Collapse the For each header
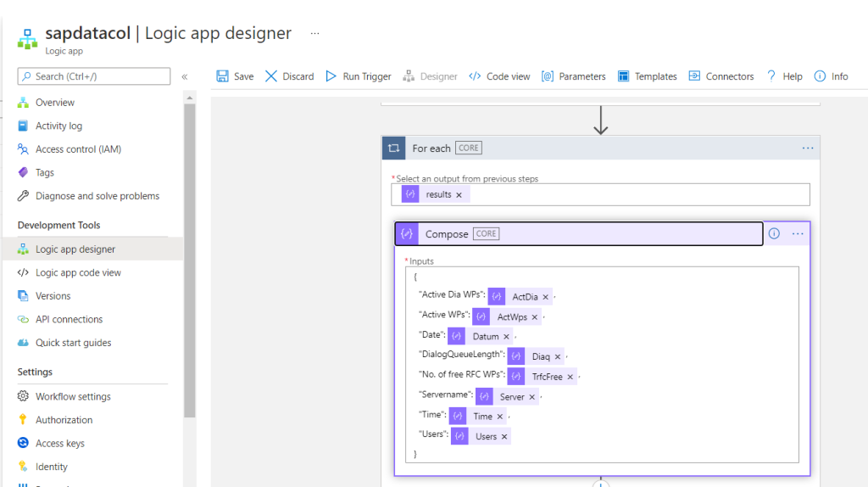This screenshot has width=868, height=487. (x=601, y=148)
